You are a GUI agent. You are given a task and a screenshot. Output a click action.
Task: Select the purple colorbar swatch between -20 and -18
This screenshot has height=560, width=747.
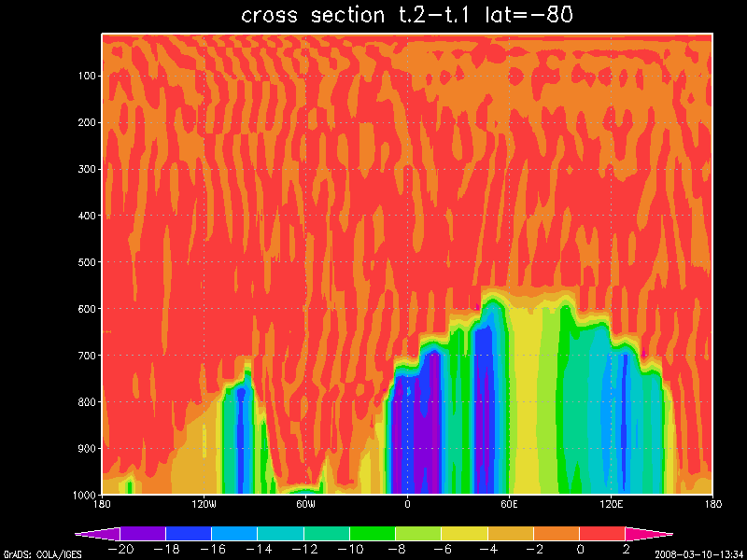[143, 533]
